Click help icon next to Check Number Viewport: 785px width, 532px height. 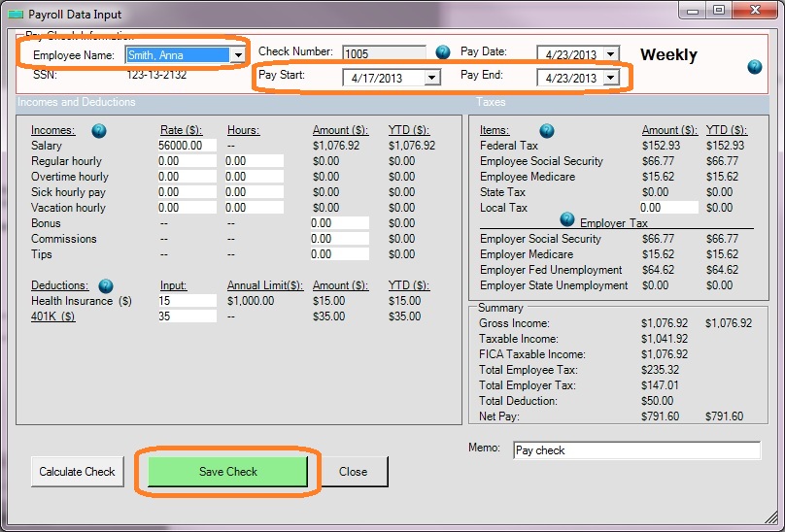pyautogui.click(x=443, y=51)
